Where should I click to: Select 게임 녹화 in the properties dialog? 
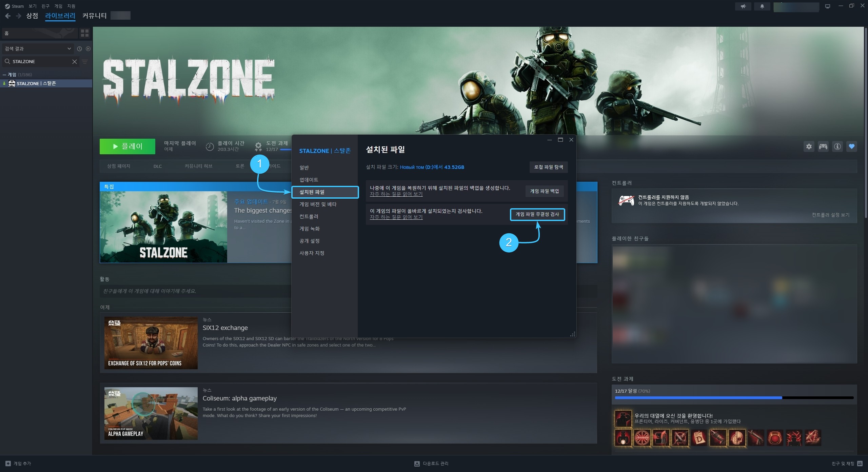point(324,229)
